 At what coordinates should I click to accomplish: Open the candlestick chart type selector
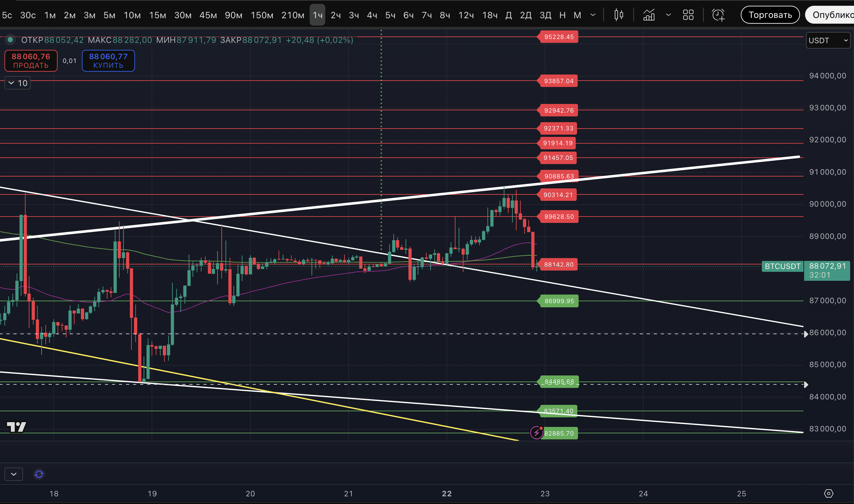click(619, 15)
